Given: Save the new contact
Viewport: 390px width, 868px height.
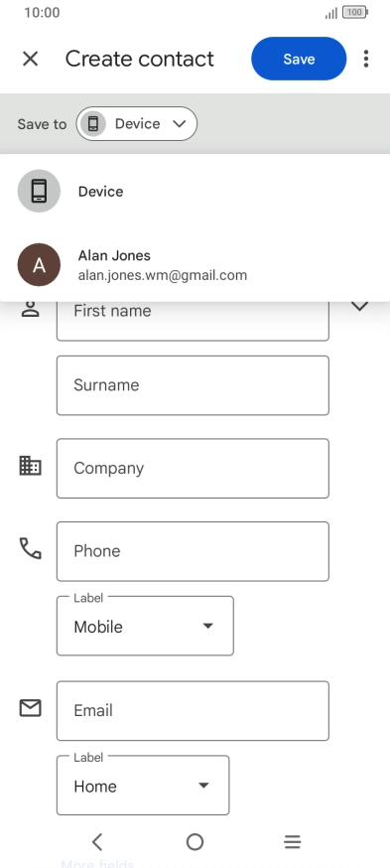Looking at the screenshot, I should point(299,59).
